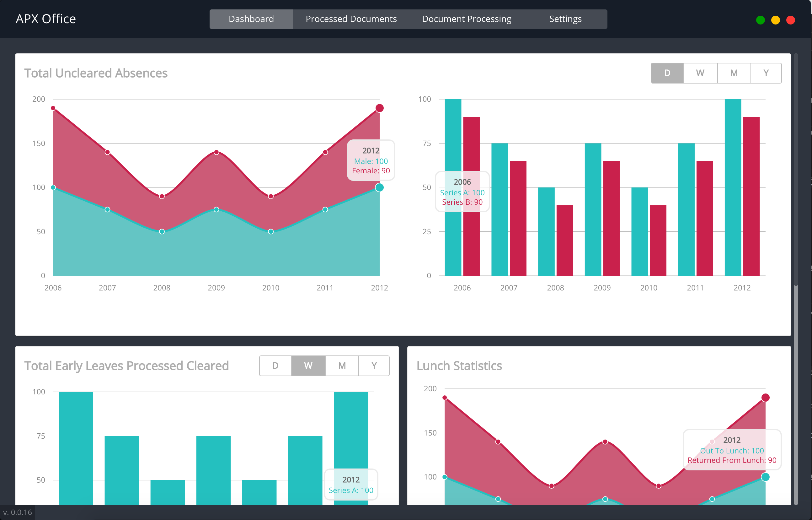Image resolution: width=812 pixels, height=520 pixels.
Task: Click the first teal bar in Early Leaves chart
Action: 76,448
